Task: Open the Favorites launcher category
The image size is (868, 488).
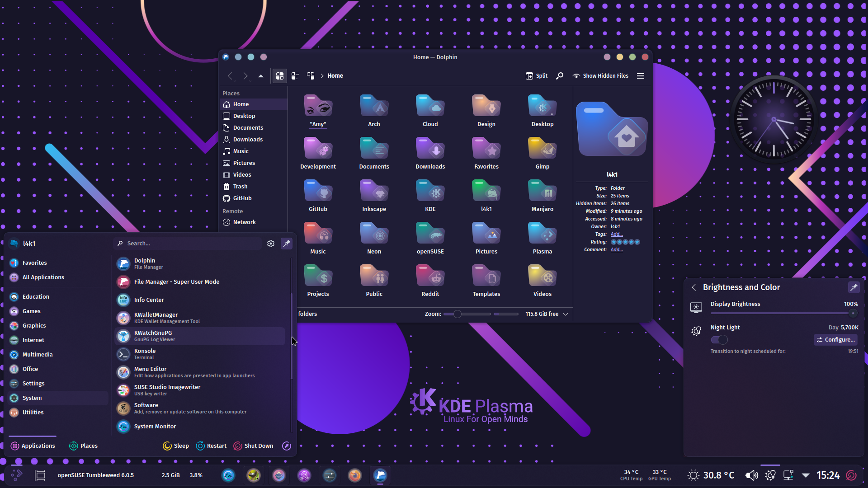Action: [x=58, y=263]
